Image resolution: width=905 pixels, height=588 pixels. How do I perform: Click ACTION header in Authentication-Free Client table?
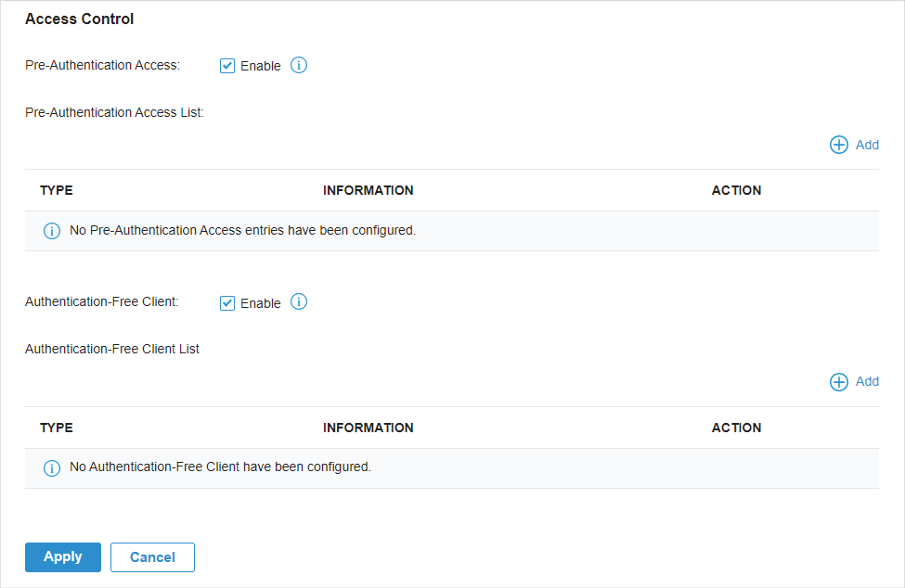(736, 428)
